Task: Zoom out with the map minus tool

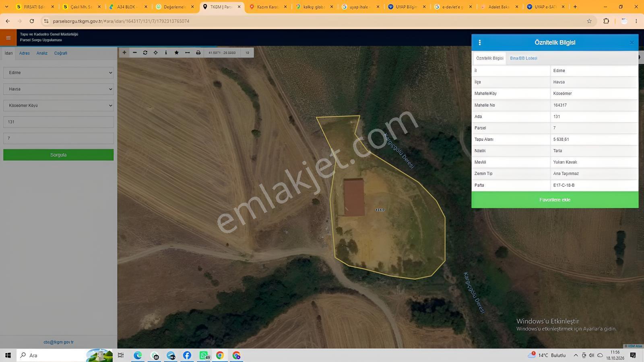Action: [135, 53]
